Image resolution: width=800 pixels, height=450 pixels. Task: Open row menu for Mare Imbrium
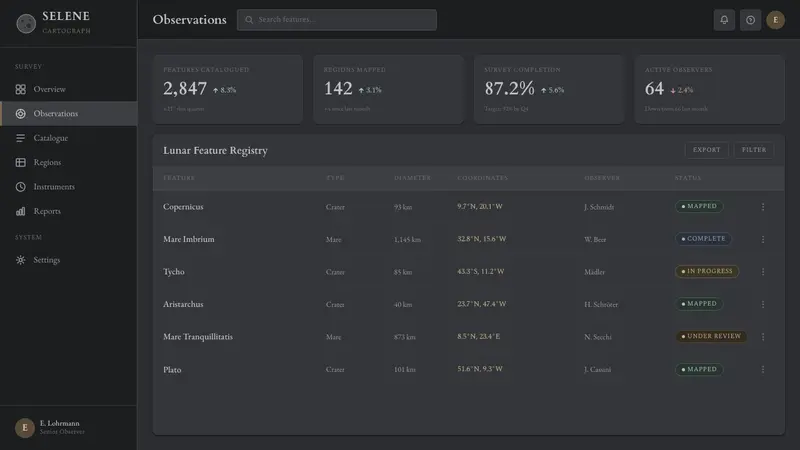point(763,239)
